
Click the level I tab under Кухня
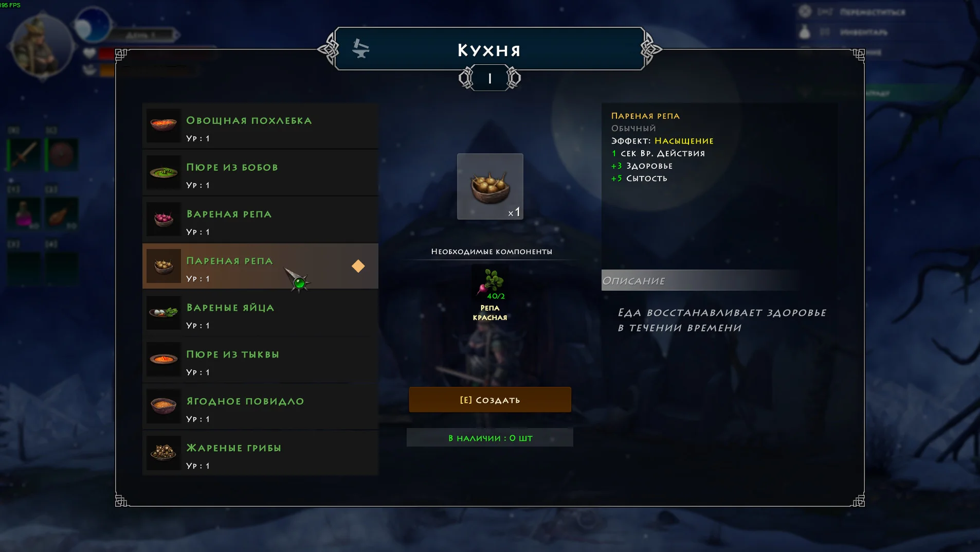[489, 78]
